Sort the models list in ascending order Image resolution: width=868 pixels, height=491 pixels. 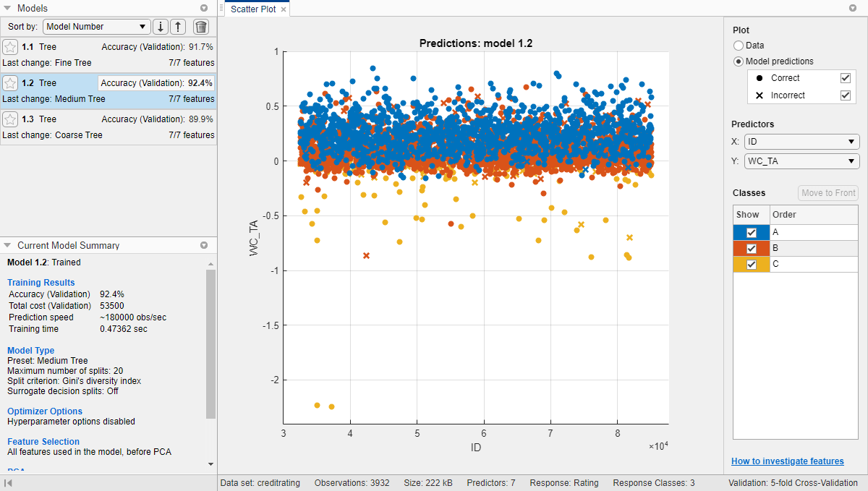[178, 27]
